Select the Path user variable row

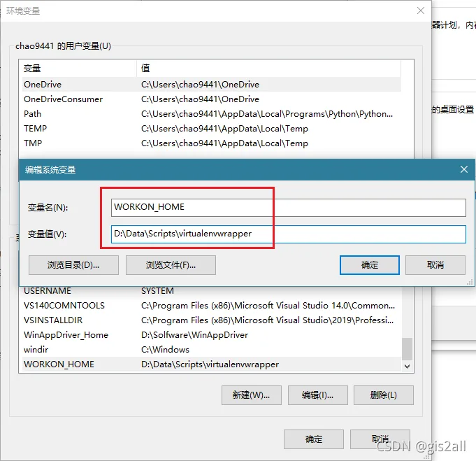coord(212,114)
